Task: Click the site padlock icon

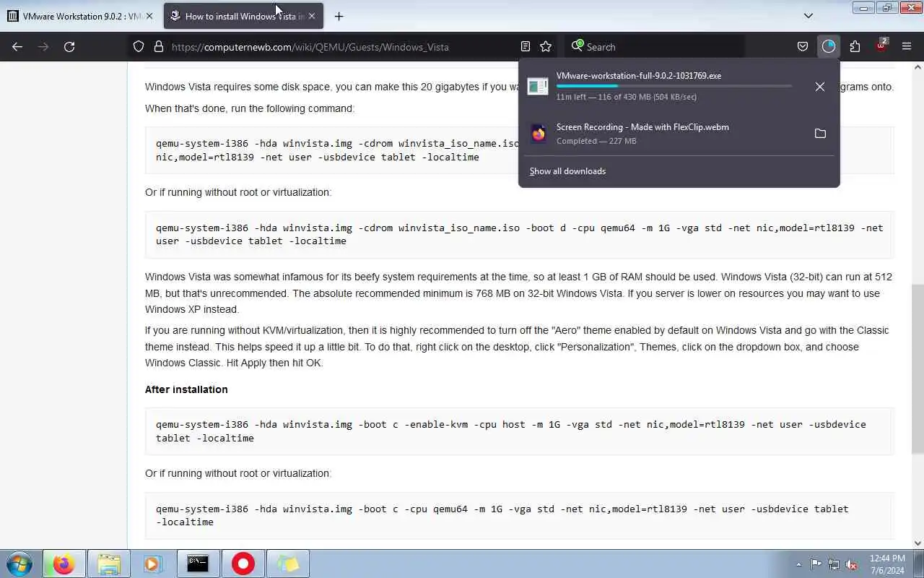Action: click(158, 46)
